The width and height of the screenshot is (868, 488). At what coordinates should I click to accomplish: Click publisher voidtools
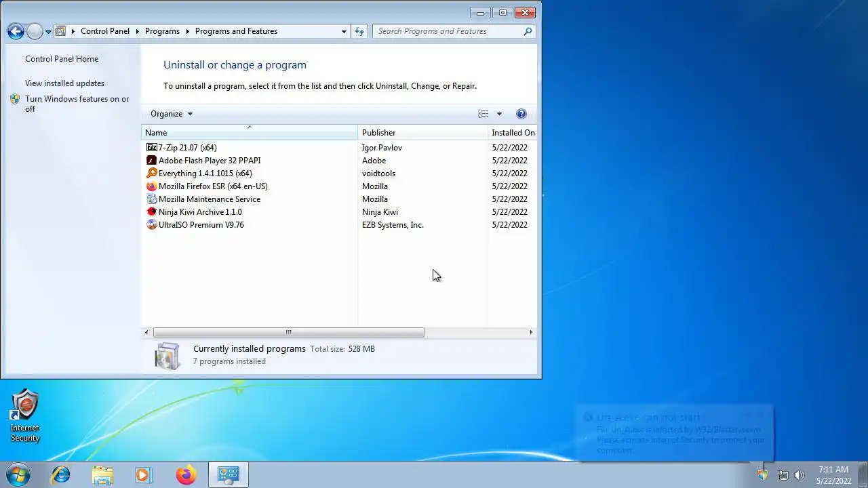tap(378, 173)
